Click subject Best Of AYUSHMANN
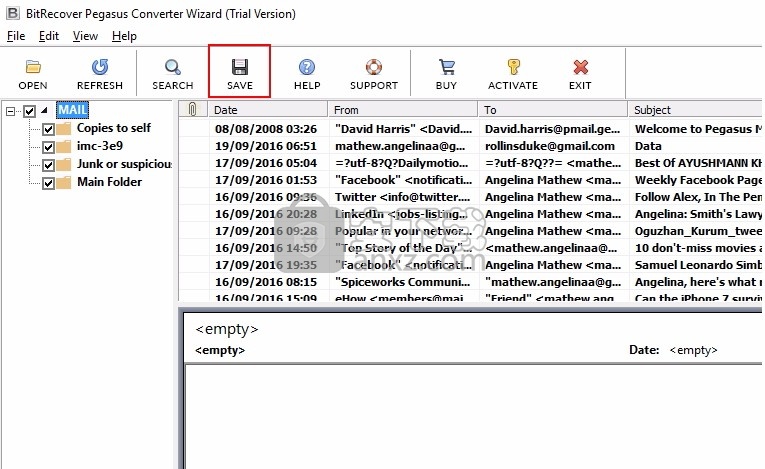The image size is (765, 469). coord(698,163)
